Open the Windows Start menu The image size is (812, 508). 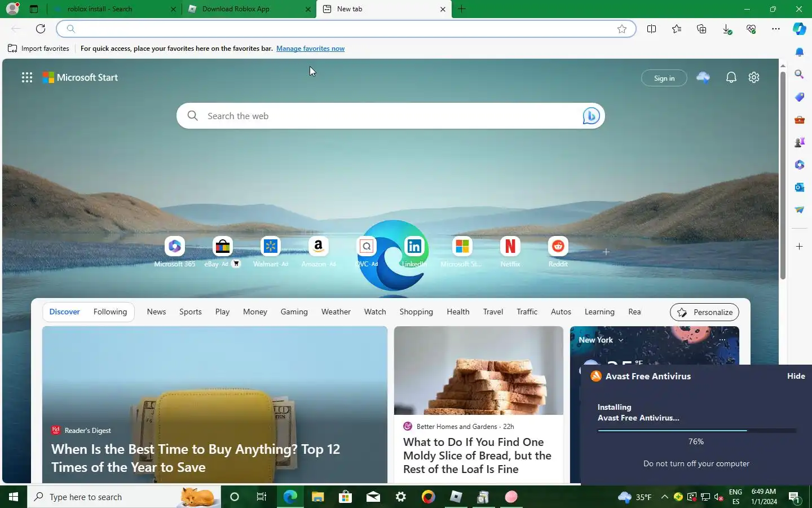coord(14,497)
